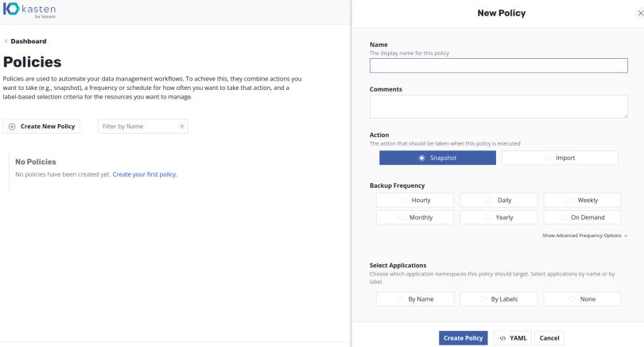Focus the policy Name input field

pos(499,66)
